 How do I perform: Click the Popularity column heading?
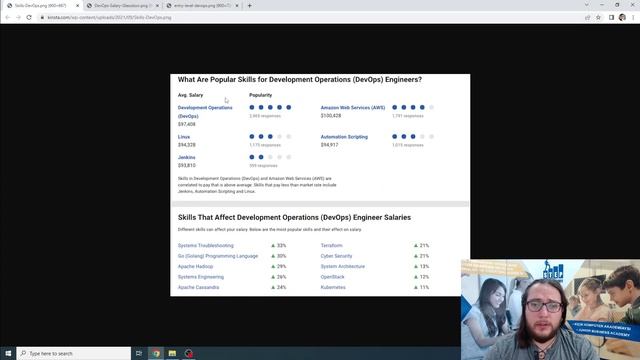tap(260, 95)
